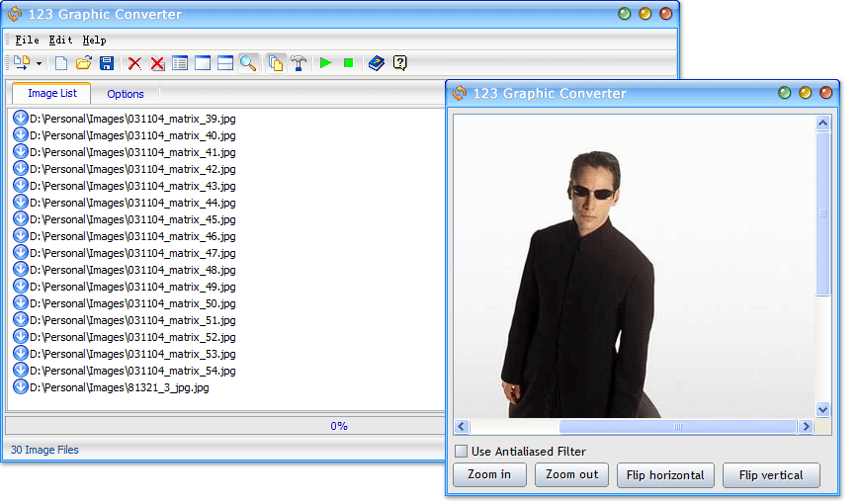Click the Flip vertical button
This screenshot has height=504, width=860.
pyautogui.click(x=771, y=475)
